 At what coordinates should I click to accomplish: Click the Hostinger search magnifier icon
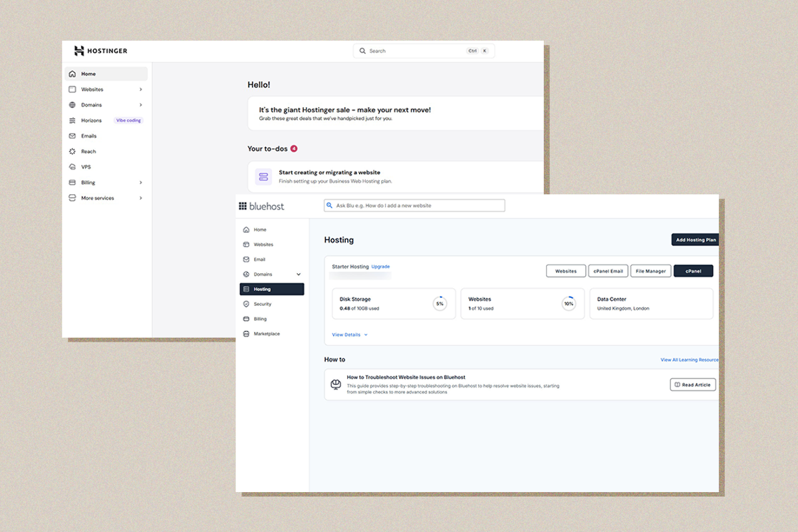tap(362, 51)
